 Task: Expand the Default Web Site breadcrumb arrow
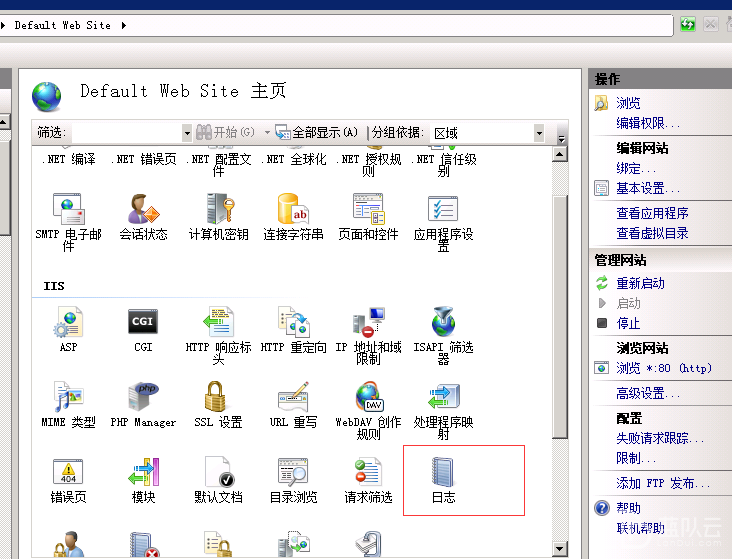[124, 25]
